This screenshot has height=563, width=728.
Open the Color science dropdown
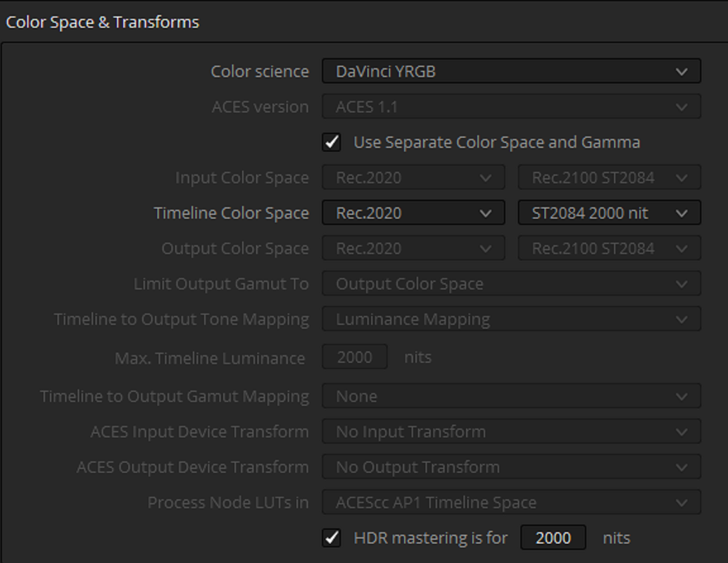point(511,72)
